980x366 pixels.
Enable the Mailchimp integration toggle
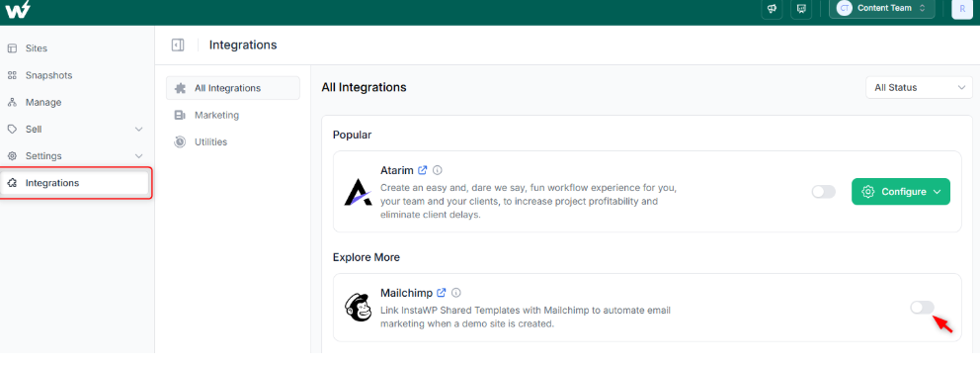[x=922, y=308]
